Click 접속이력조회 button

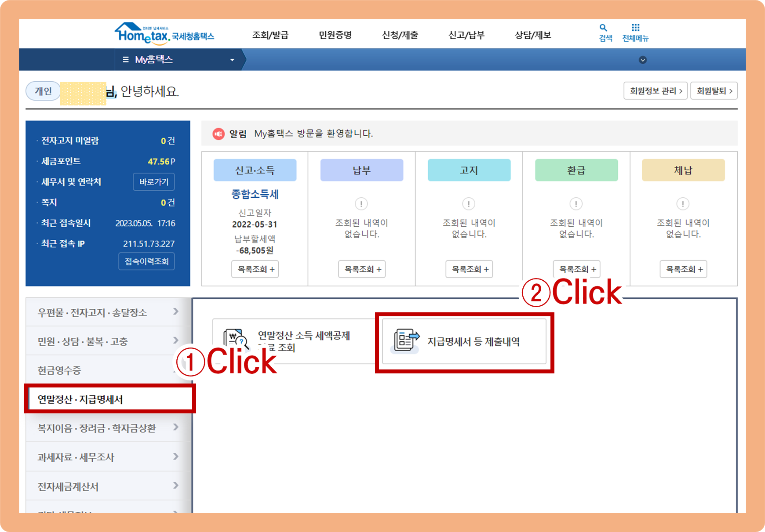146,261
